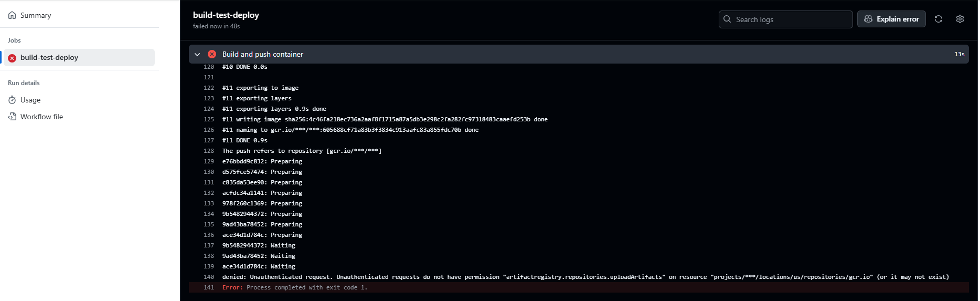
Task: Click the 'acfdc34a1141: Preparing' line
Action: (x=262, y=193)
